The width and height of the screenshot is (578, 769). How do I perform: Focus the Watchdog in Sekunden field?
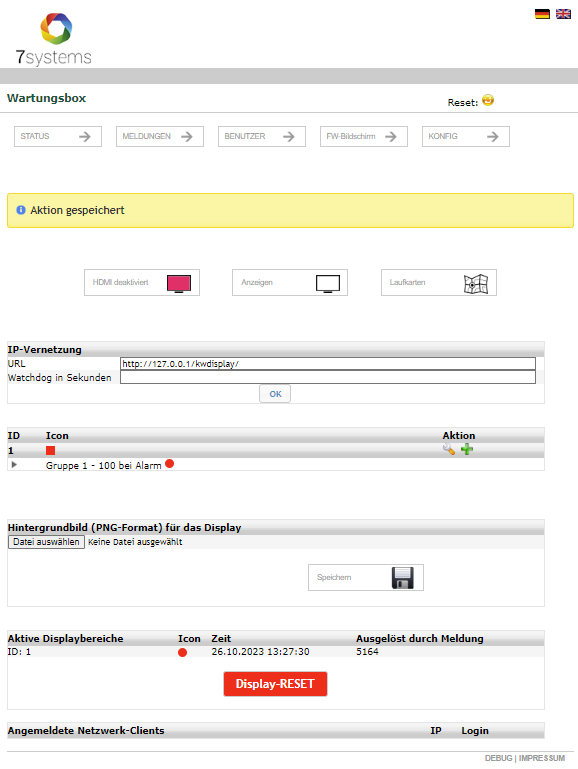pyautogui.click(x=327, y=377)
